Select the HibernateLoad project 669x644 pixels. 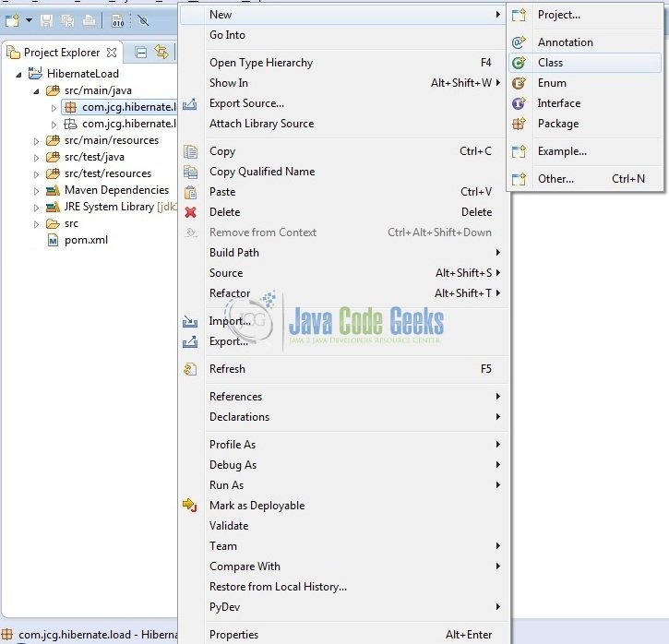pyautogui.click(x=83, y=74)
